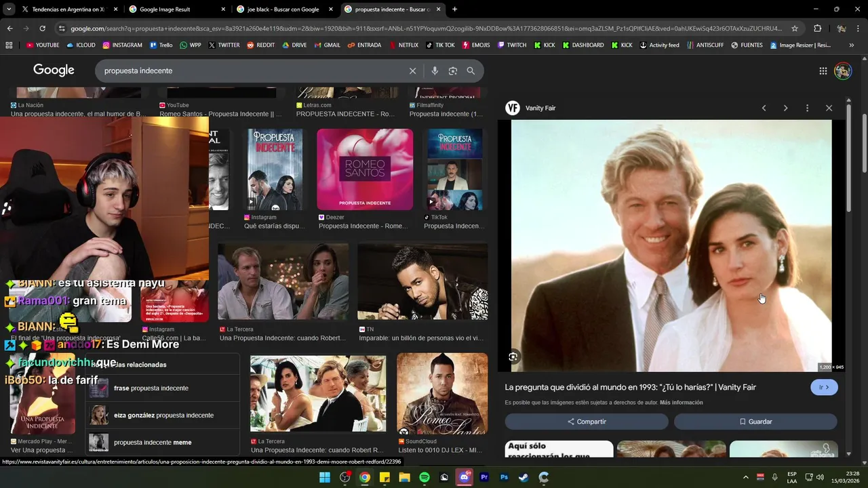
Task: Open the Google account avatar
Action: pyautogui.click(x=843, y=70)
